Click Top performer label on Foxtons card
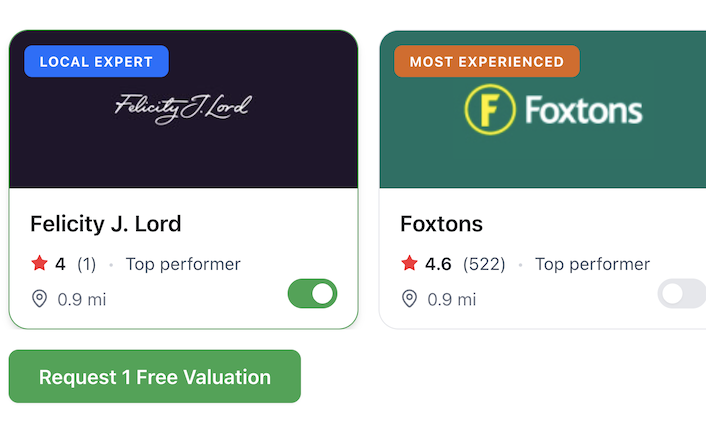The image size is (706, 428). coord(592,264)
